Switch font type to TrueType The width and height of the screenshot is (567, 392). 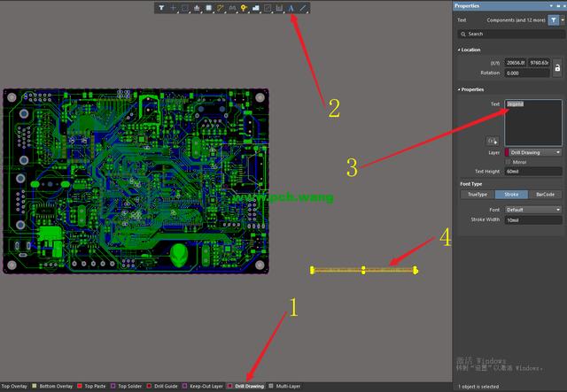coord(478,195)
